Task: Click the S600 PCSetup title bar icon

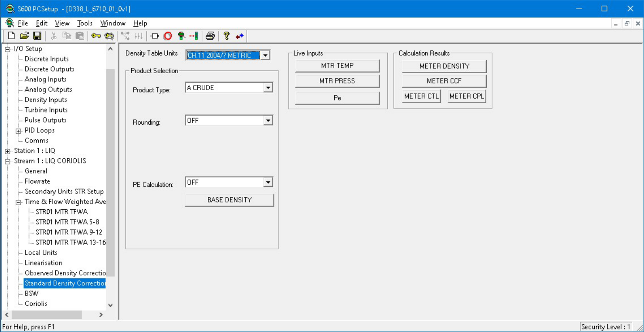Action: pos(10,9)
